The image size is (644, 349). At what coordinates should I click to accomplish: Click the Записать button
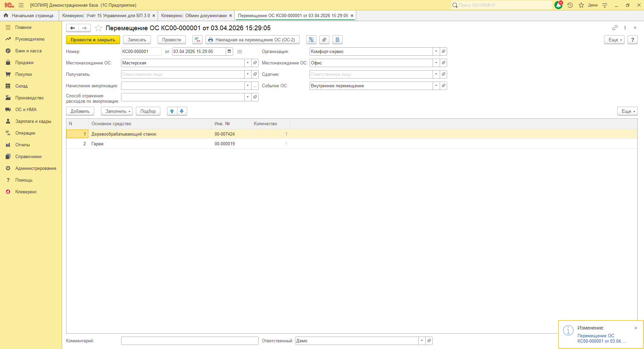point(137,40)
